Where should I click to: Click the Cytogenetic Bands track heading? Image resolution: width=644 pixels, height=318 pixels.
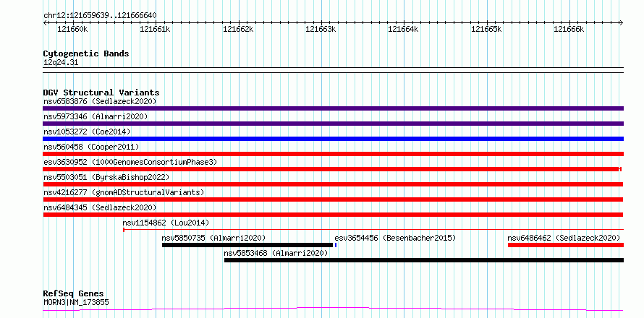[86, 53]
